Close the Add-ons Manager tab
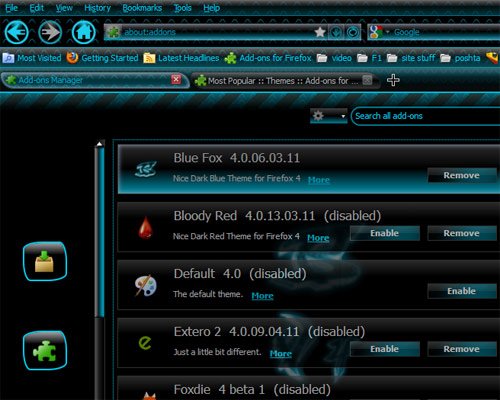Viewport: 500px width, 400px height. [176, 80]
